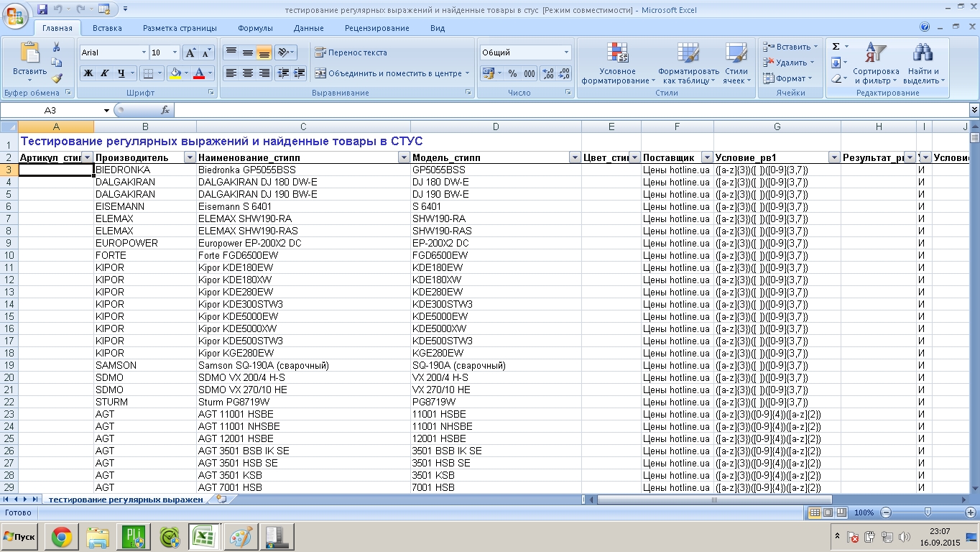Open filter dropdown for Условие_рв1 column
Viewport: 980px width, 552px height.
[833, 157]
